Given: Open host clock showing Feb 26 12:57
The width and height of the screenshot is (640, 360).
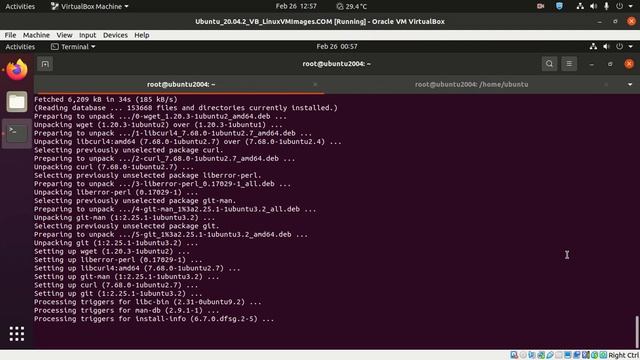Looking at the screenshot, I should point(296,6).
